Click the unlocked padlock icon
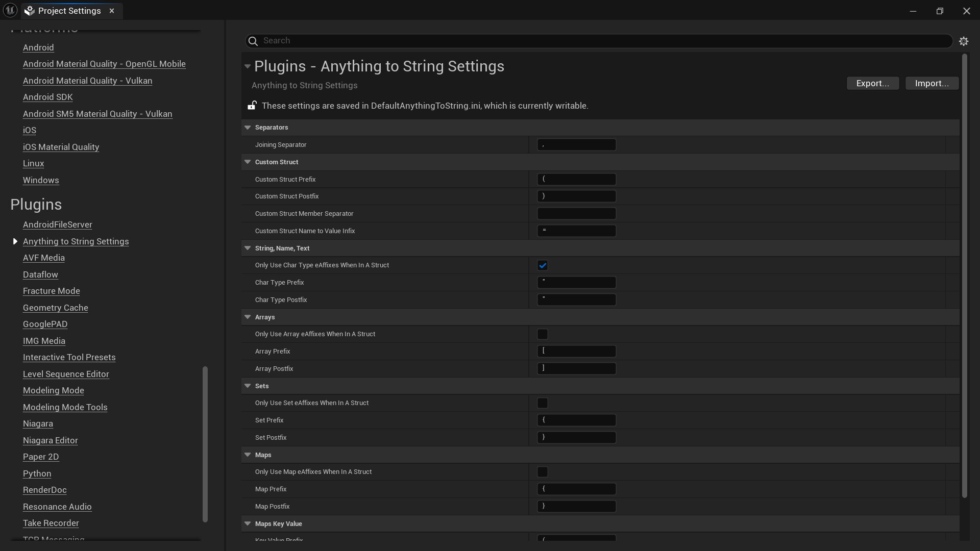980x551 pixels. pos(252,106)
